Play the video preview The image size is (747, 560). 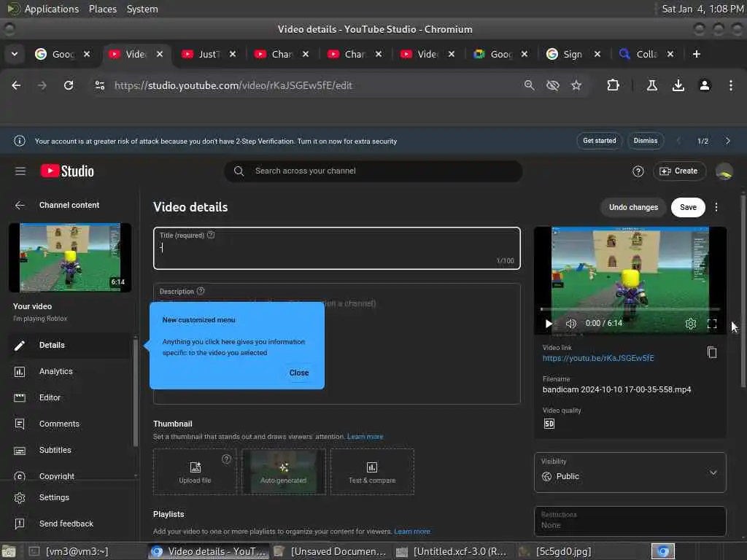(549, 324)
